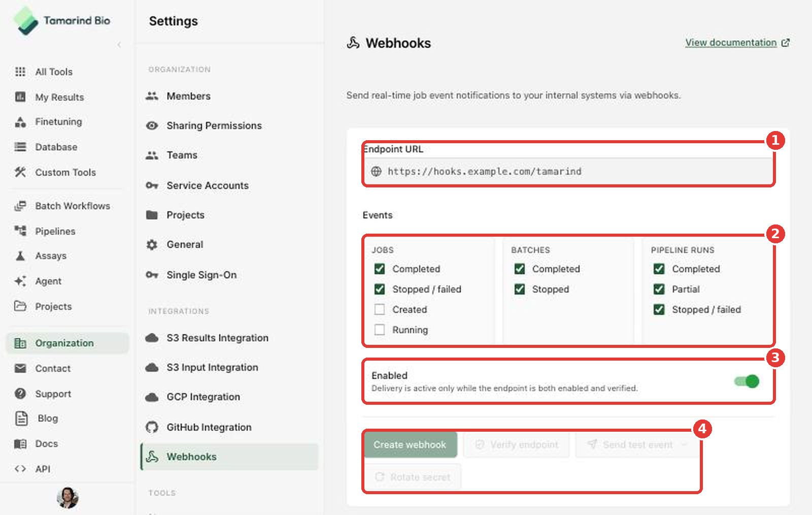The width and height of the screenshot is (812, 515).
Task: Click the Sharing Permissions eye icon
Action: 152,125
